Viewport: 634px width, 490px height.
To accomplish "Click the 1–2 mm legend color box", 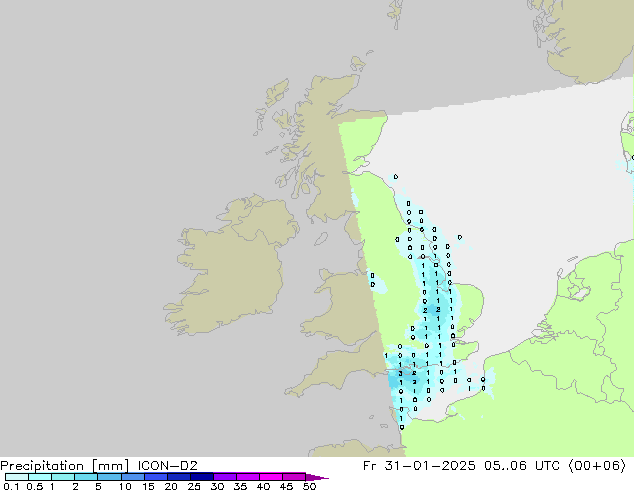I will pos(63,477).
